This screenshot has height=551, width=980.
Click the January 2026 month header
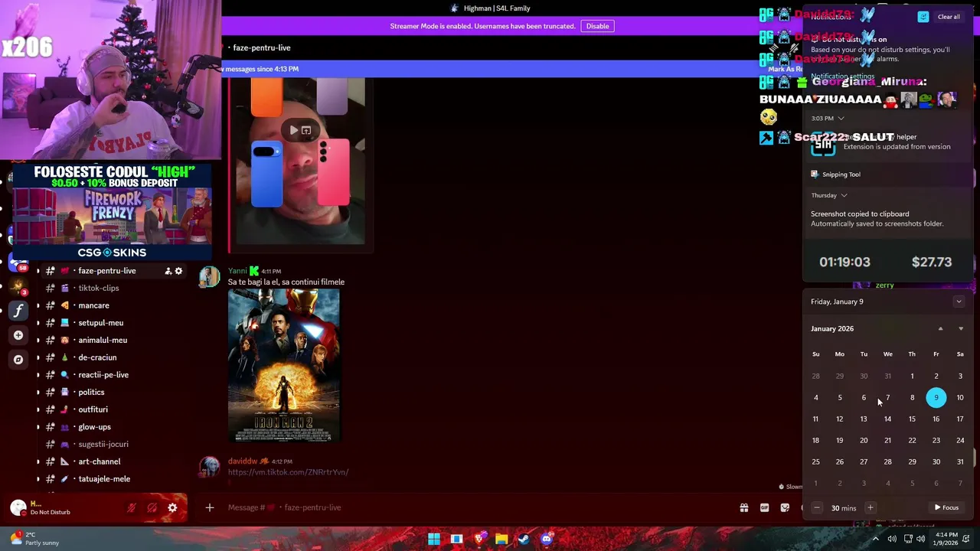(832, 328)
